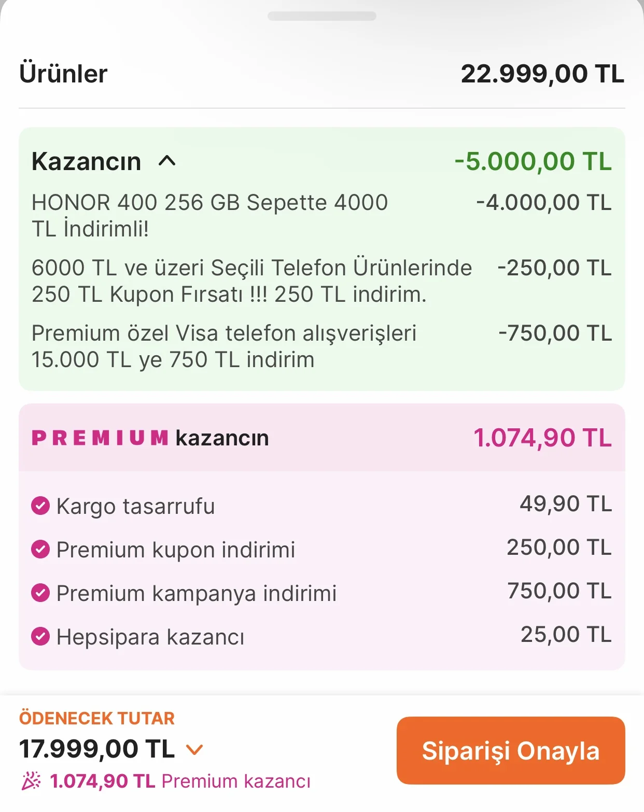Click the Premium kampanya indirimi checkmark icon

pos(40,593)
